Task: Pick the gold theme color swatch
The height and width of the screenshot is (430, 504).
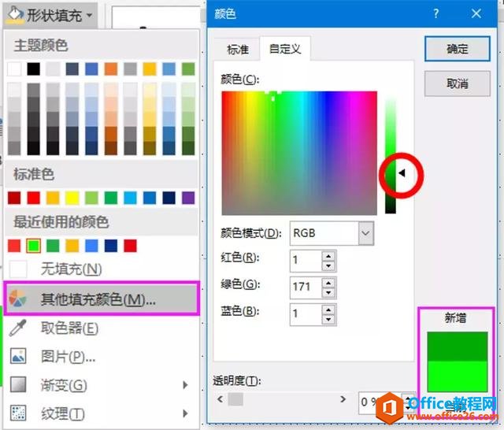Action: click(150, 69)
